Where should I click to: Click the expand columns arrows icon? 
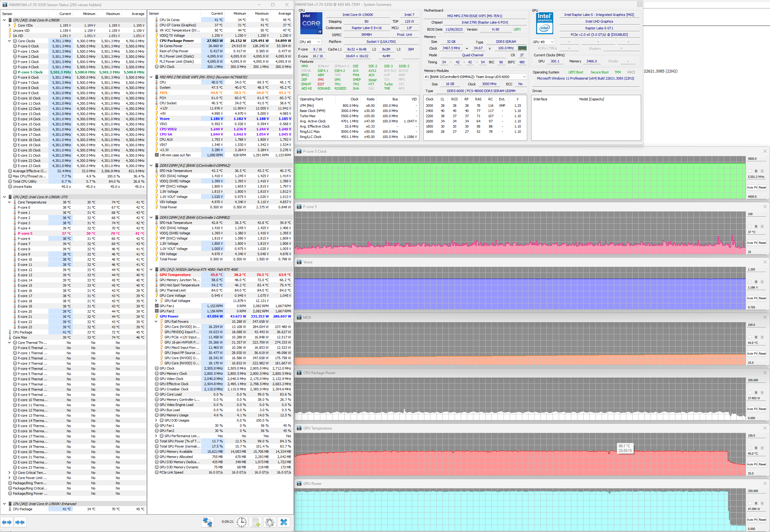(x=7, y=522)
